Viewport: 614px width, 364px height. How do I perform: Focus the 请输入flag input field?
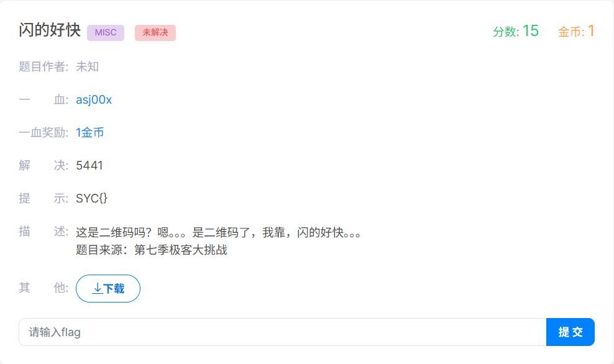[x=282, y=332]
